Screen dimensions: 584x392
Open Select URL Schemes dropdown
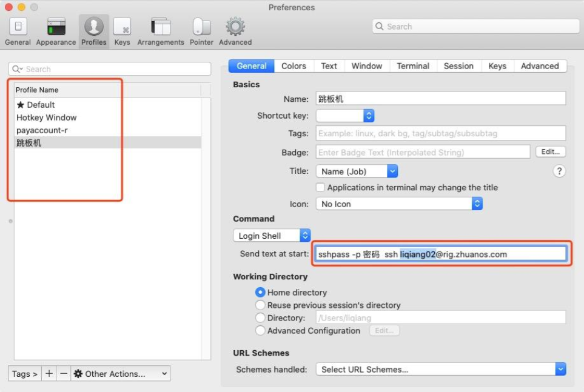tap(441, 370)
